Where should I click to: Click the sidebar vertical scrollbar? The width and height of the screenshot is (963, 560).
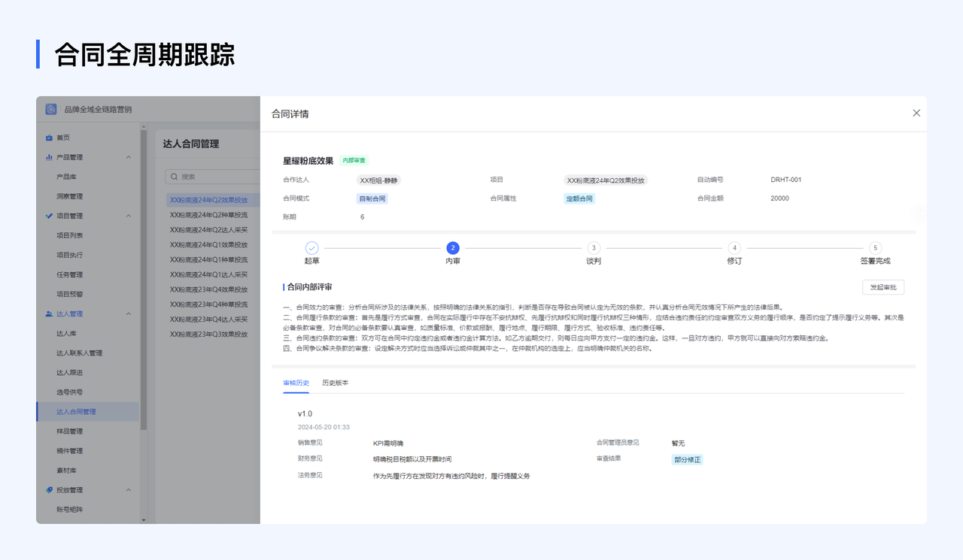pyautogui.click(x=144, y=280)
